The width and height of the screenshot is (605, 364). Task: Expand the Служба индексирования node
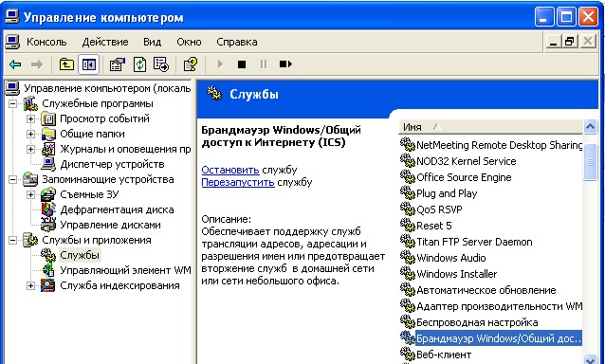click(x=31, y=285)
